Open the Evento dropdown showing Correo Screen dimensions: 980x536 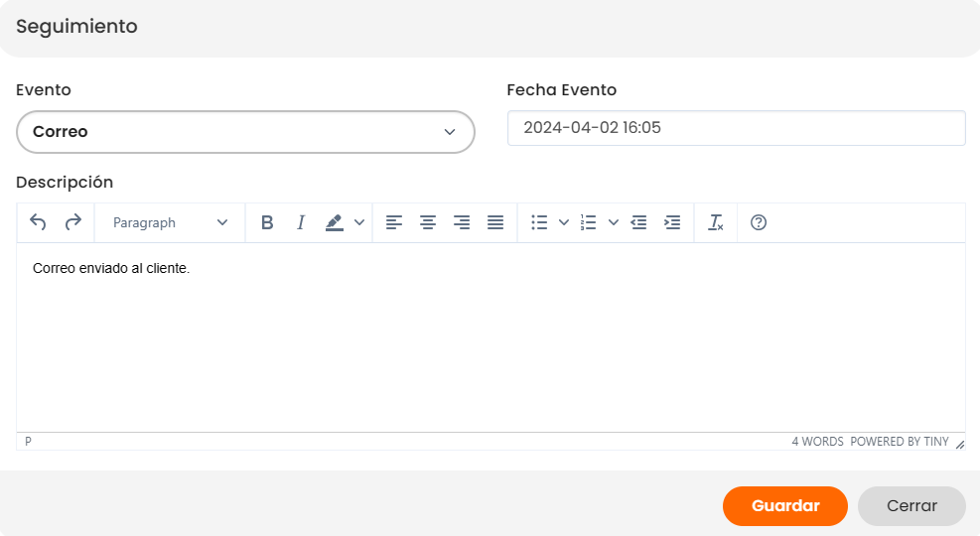pos(245,132)
